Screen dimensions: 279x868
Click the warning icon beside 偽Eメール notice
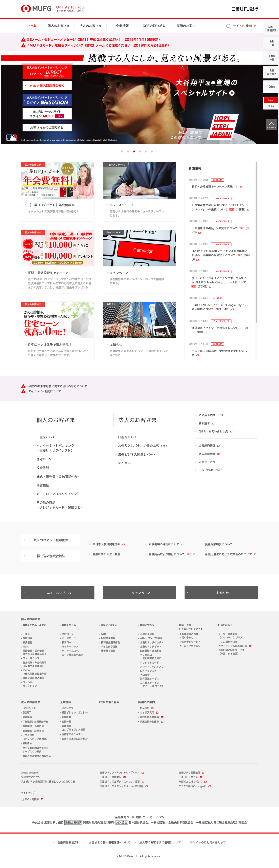click(x=23, y=39)
